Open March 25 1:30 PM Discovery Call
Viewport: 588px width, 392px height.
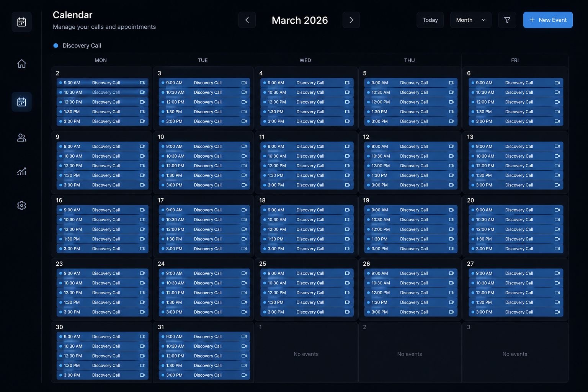(307, 302)
